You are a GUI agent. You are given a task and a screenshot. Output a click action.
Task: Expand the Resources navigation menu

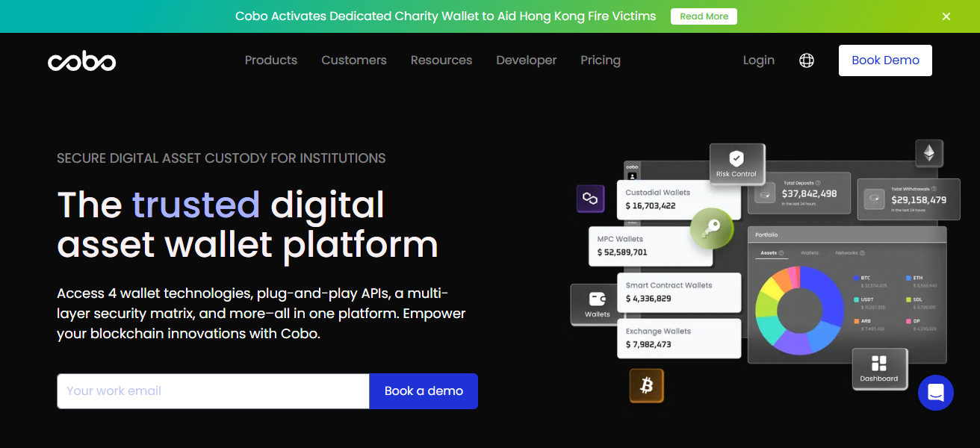pos(441,60)
